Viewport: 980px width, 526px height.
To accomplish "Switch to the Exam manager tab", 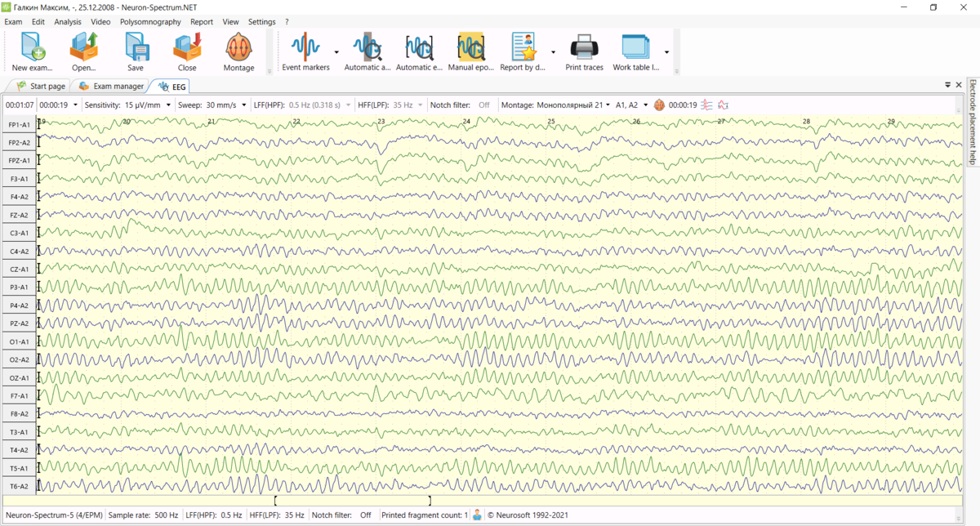I will coord(112,86).
